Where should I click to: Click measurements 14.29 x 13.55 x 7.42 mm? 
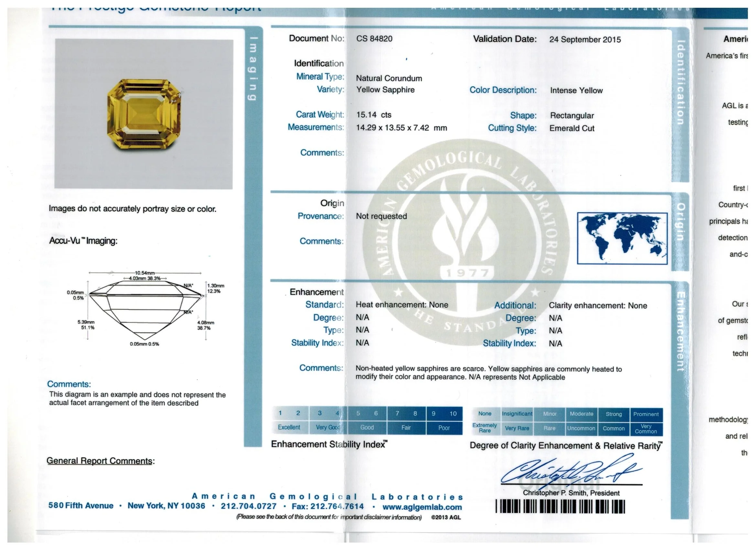(x=401, y=128)
